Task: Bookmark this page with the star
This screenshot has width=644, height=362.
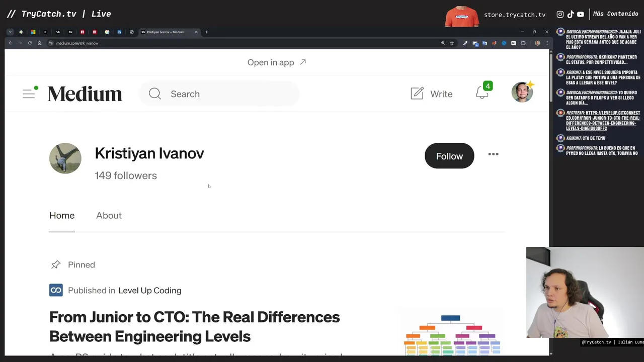Action: [x=452, y=43]
